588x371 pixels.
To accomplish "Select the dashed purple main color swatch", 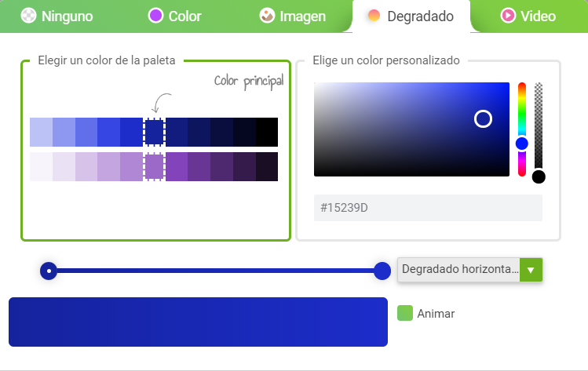I will pos(154,167).
